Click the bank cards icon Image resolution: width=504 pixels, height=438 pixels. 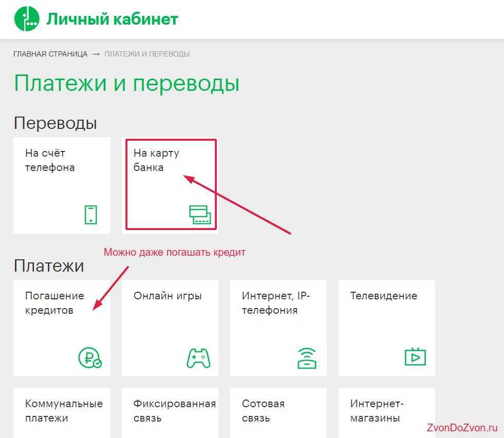point(199,215)
